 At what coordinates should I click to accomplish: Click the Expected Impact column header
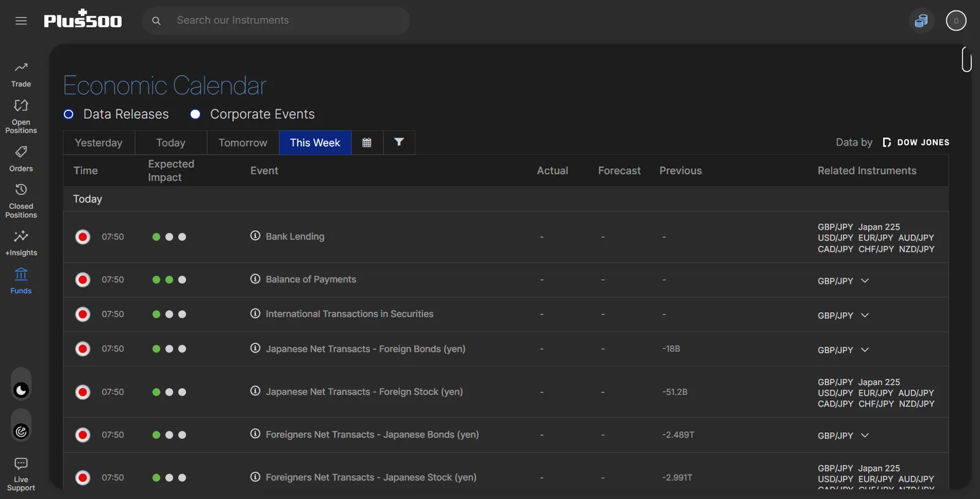(171, 170)
